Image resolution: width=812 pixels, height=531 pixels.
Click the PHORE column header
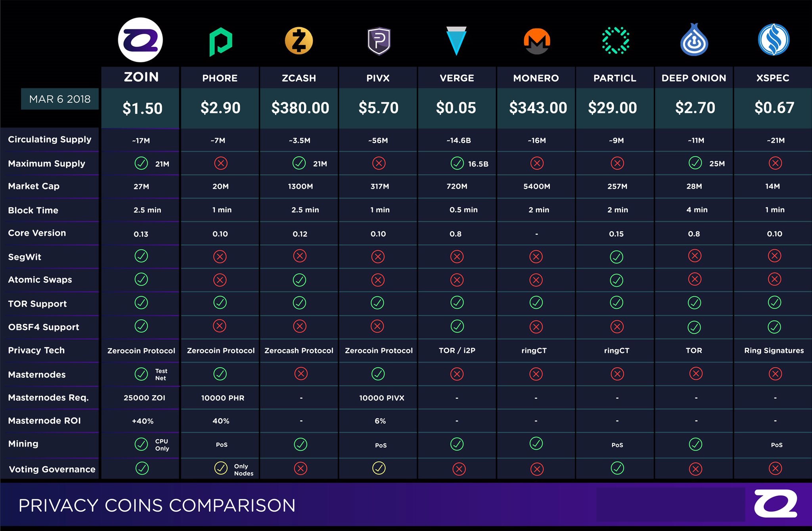coord(220,78)
